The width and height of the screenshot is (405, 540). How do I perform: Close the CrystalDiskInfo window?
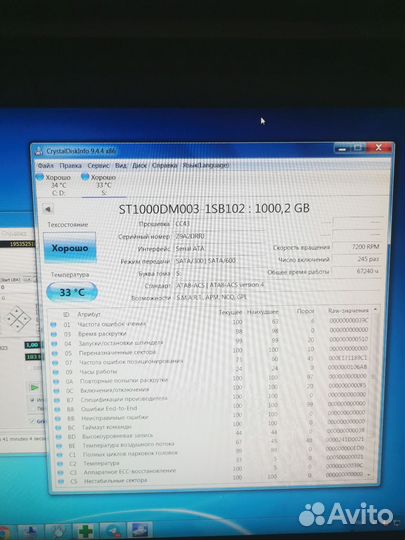(x=378, y=148)
